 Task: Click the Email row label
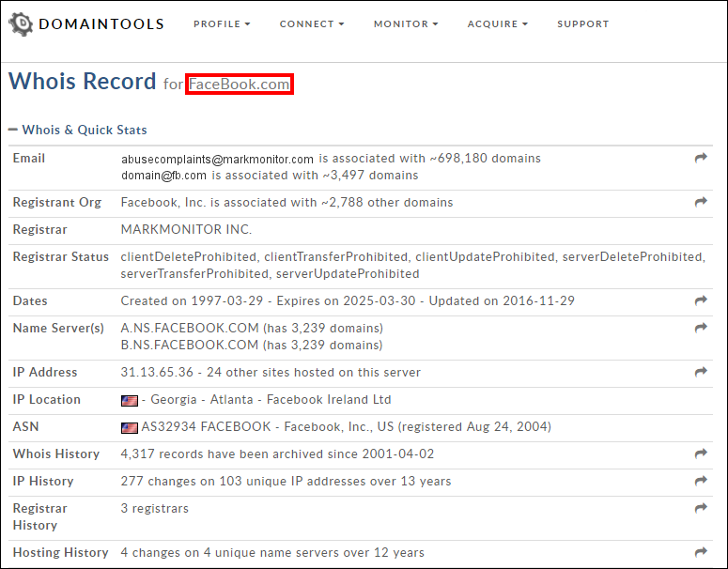click(29, 159)
